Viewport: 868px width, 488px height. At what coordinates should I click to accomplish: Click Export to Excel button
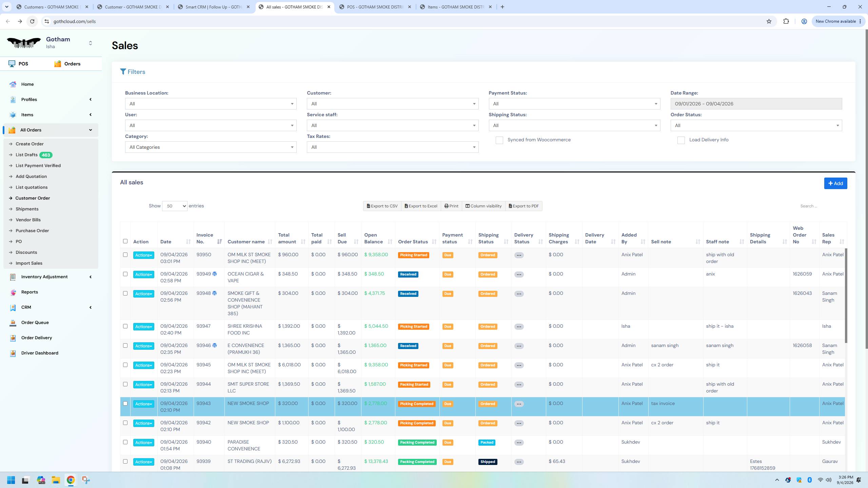coord(421,206)
